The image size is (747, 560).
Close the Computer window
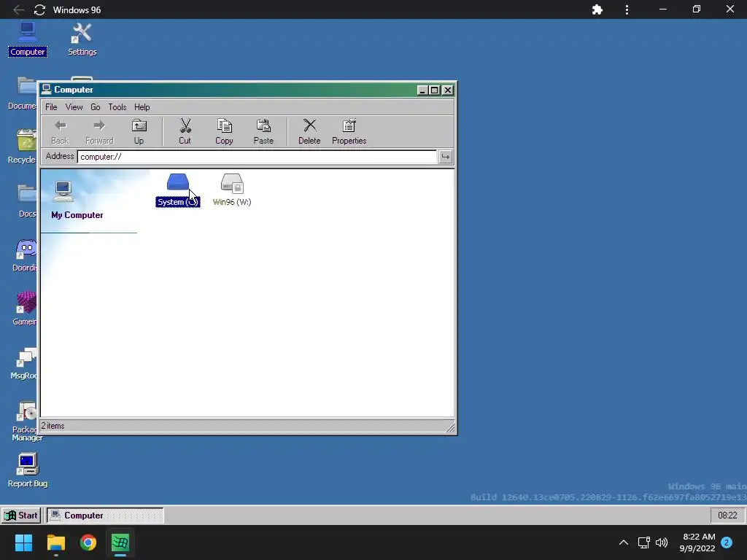(x=447, y=90)
